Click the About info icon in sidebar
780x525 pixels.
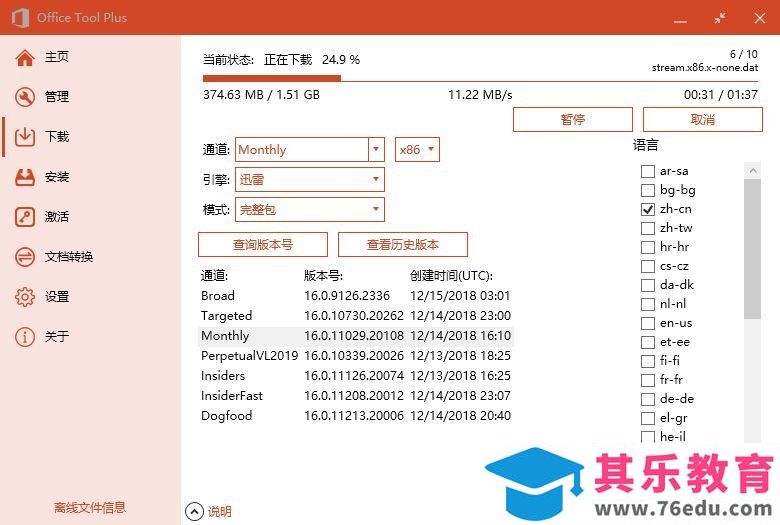[x=24, y=337]
